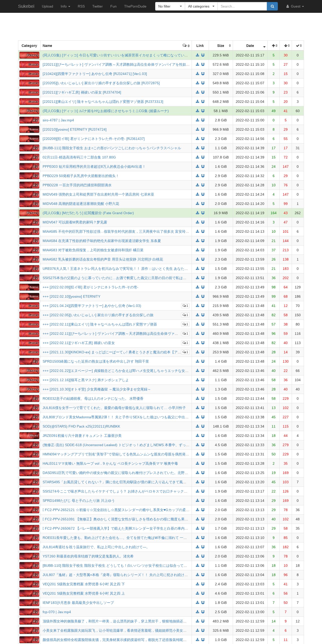Open Fun link in navbar

click(113, 6)
